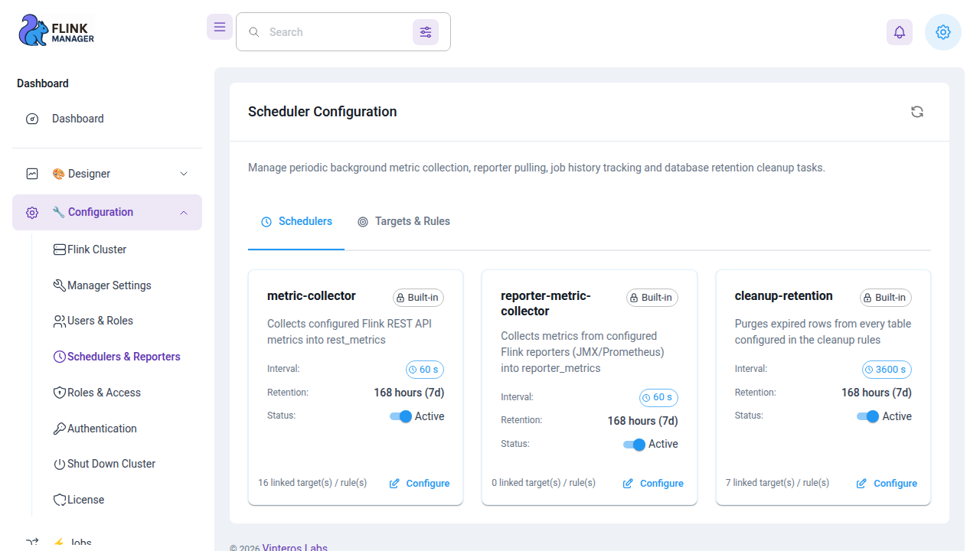Click the Users & Roles people icon
The height and width of the screenshot is (551, 980).
(x=60, y=321)
